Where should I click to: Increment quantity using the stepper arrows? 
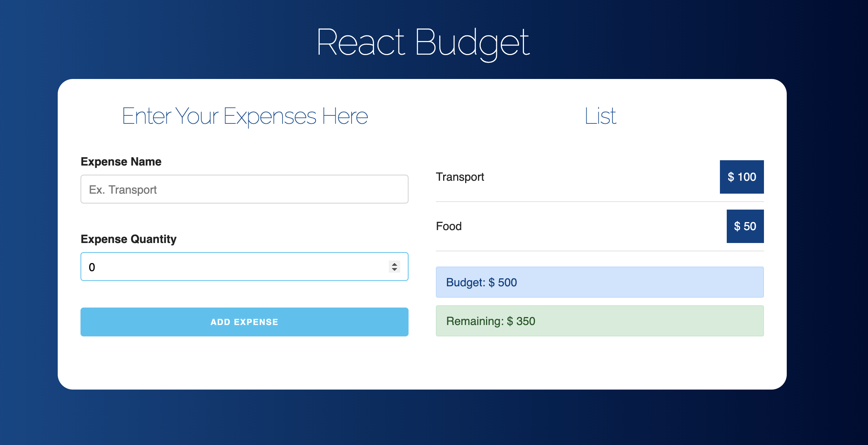395,264
